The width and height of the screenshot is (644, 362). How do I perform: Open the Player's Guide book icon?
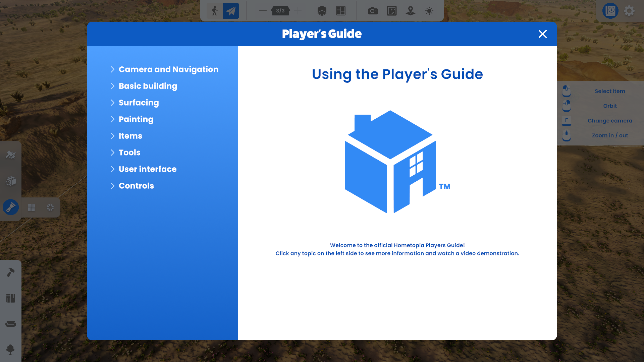[x=610, y=11]
